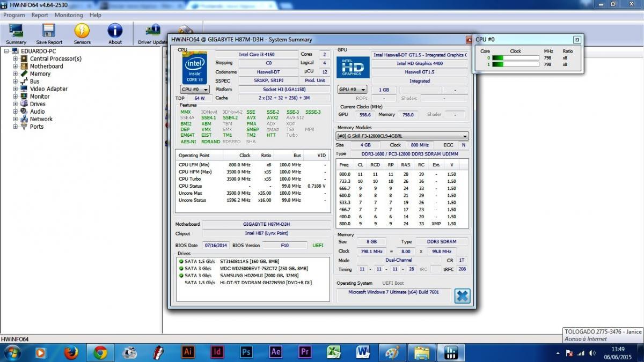Open the Program menu
644x362 pixels.
[14, 15]
